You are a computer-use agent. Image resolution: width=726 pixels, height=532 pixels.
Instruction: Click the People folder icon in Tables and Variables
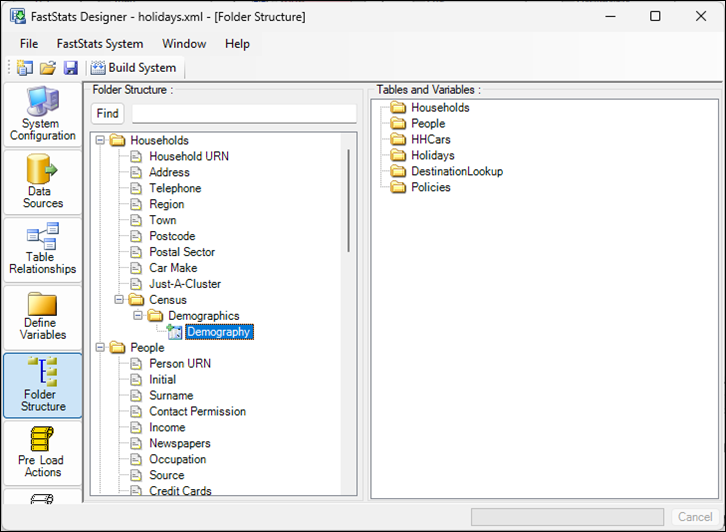pyautogui.click(x=398, y=123)
